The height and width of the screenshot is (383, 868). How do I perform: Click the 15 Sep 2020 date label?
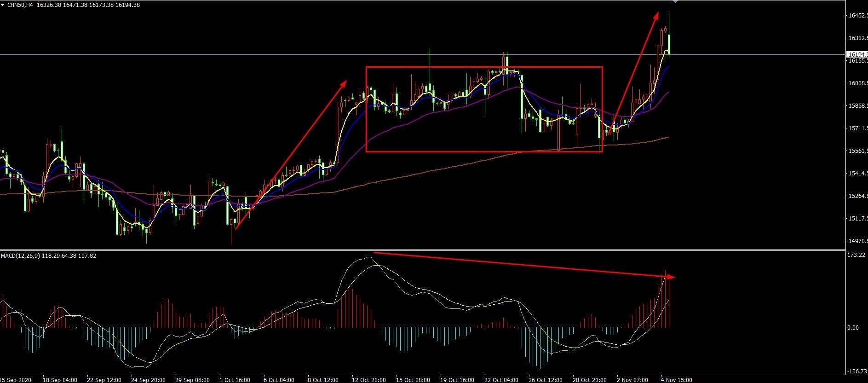pos(17,380)
